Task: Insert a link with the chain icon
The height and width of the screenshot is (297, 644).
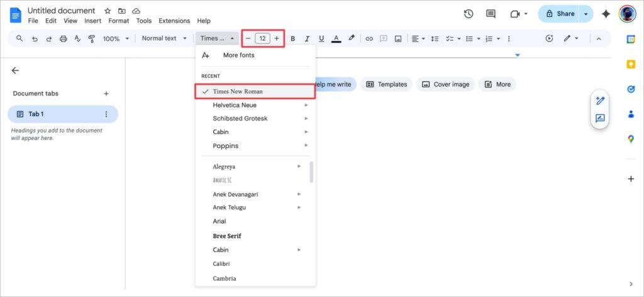Action: click(x=369, y=38)
